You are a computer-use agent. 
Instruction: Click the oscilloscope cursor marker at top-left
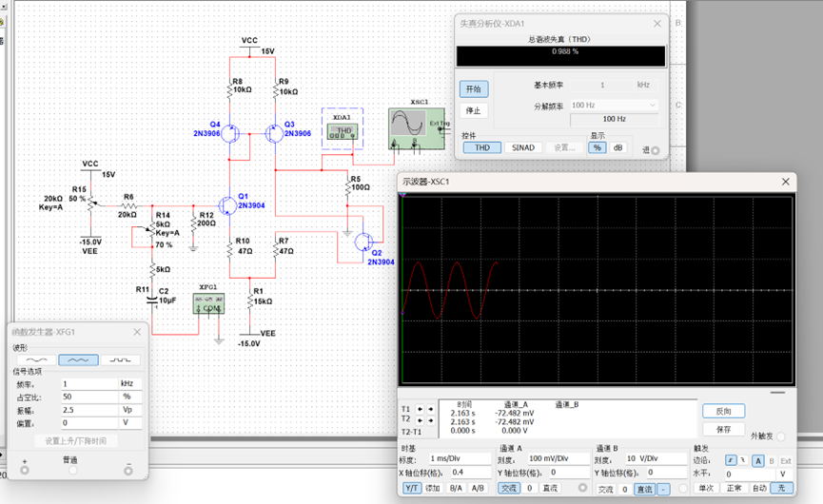point(402,195)
